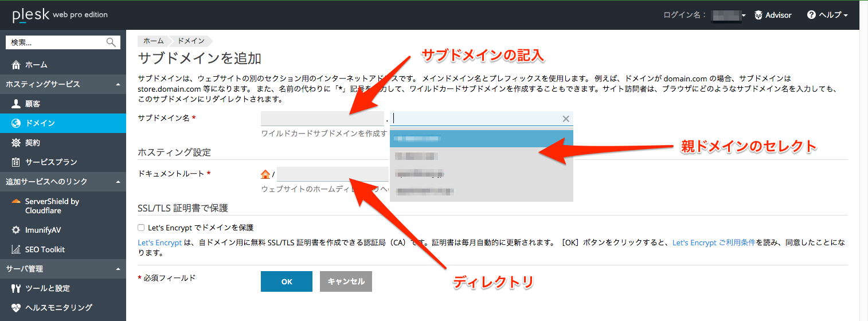Go to ドメイン breadcrumb tab
Screen dimensions: 868x321
tap(191, 41)
